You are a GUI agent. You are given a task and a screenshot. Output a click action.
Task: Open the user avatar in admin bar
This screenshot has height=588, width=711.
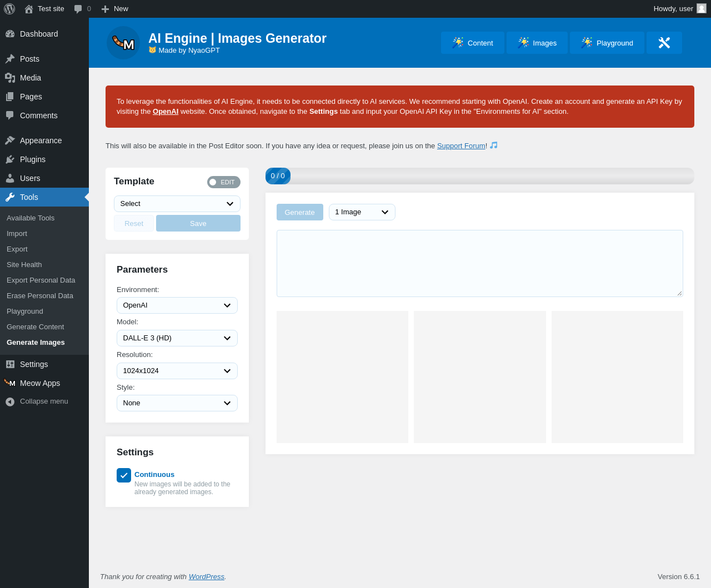702,8
